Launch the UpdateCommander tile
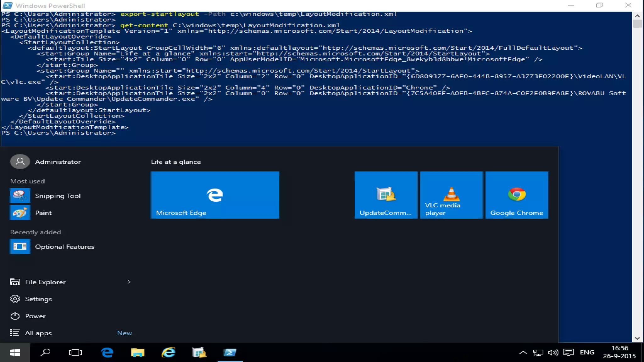Image resolution: width=644 pixels, height=362 pixels. pyautogui.click(x=386, y=195)
